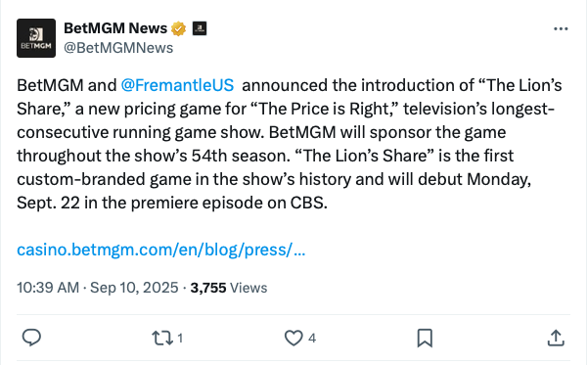Viewport: 588px width, 365px height.
Task: View the 3,755 Views analytics
Action: point(229,288)
